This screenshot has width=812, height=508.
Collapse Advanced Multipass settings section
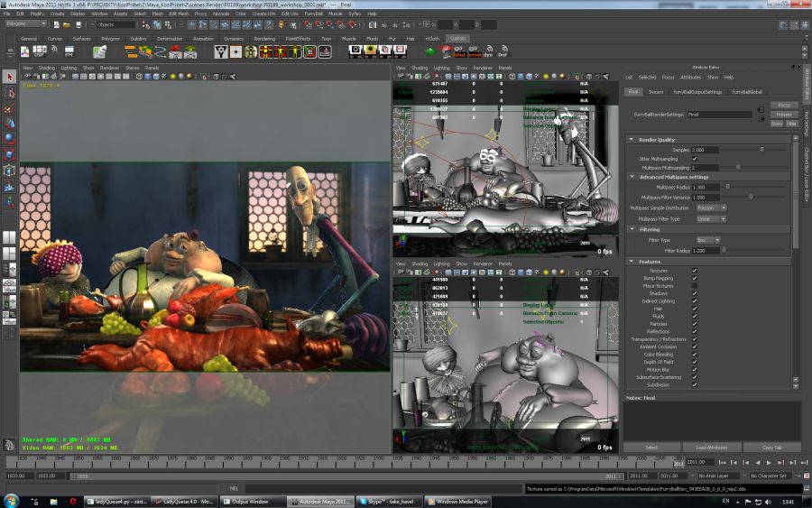[632, 177]
